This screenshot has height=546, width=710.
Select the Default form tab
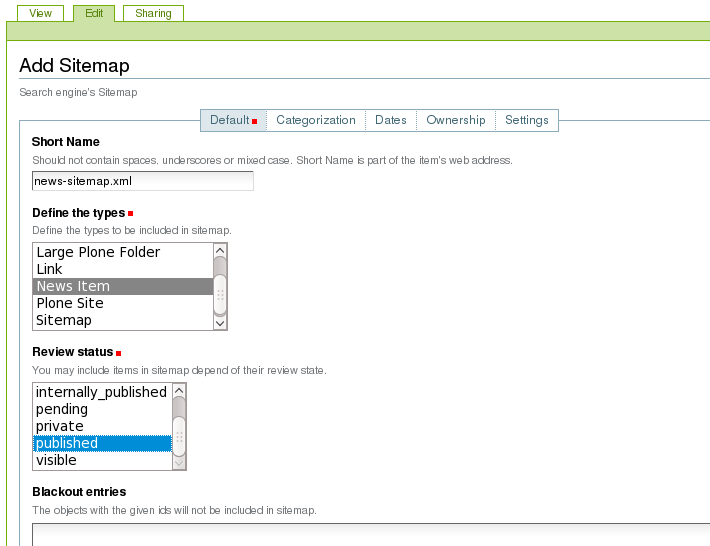click(230, 120)
